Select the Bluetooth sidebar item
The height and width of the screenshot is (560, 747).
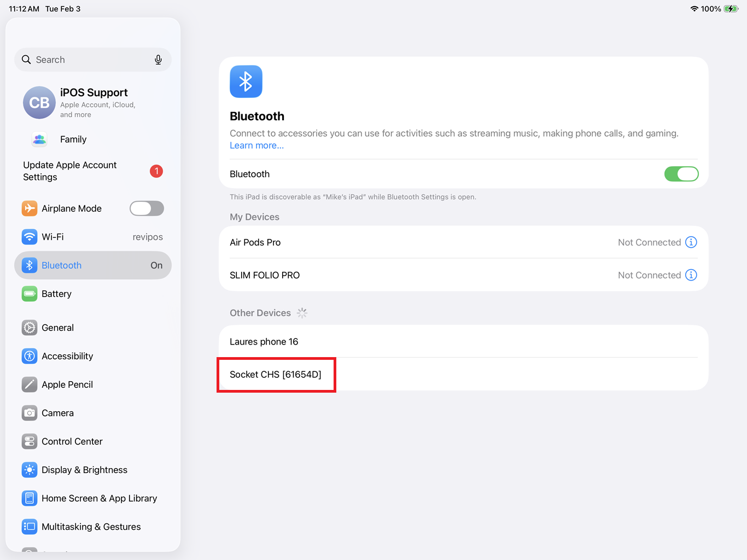pos(93,265)
